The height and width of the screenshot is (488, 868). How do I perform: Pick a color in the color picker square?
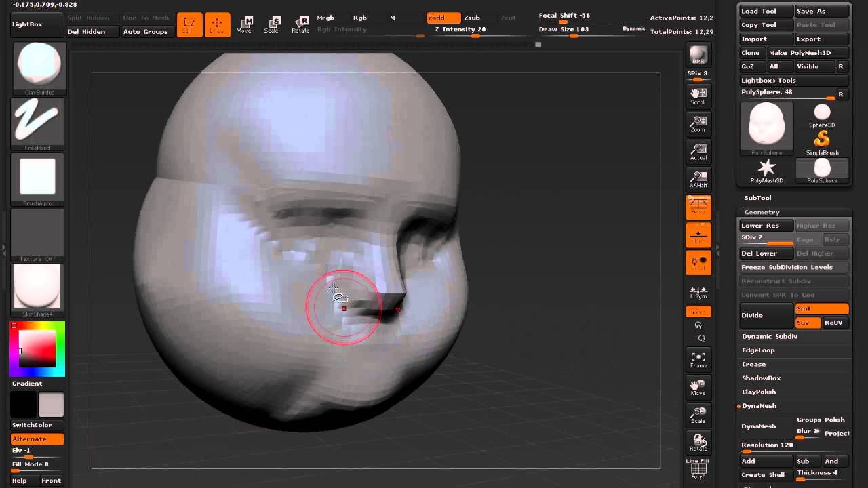click(x=37, y=349)
